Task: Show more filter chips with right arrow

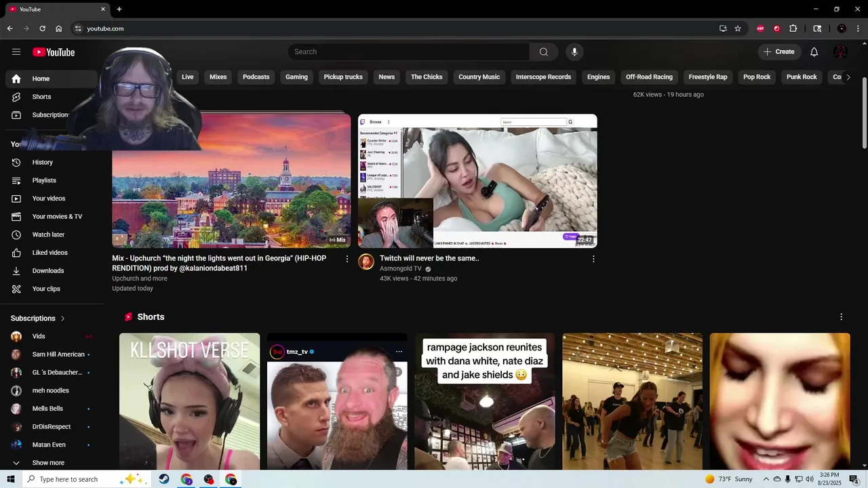Action: [x=848, y=77]
